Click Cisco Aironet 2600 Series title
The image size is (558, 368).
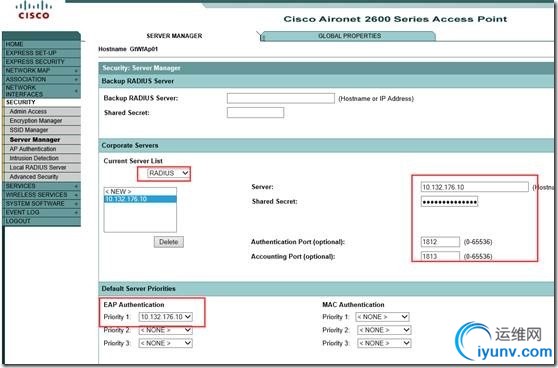coord(395,19)
